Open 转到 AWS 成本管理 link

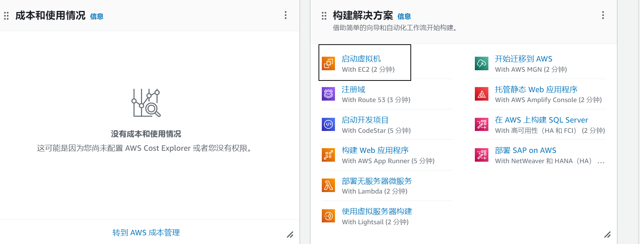click(146, 233)
